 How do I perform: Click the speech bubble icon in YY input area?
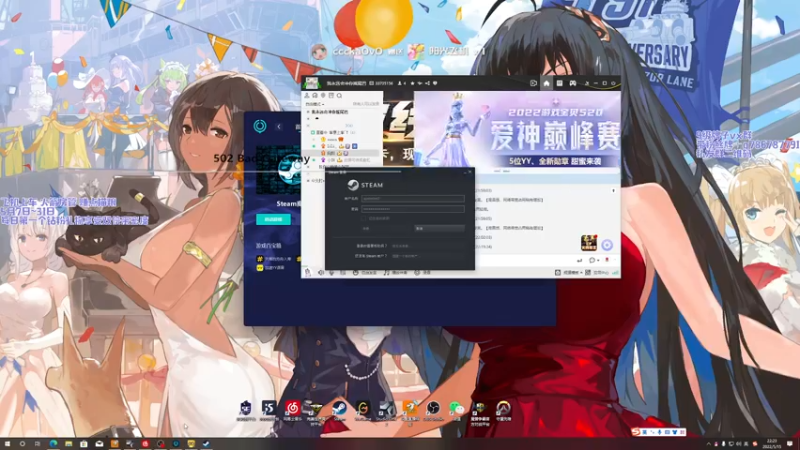[592, 260]
